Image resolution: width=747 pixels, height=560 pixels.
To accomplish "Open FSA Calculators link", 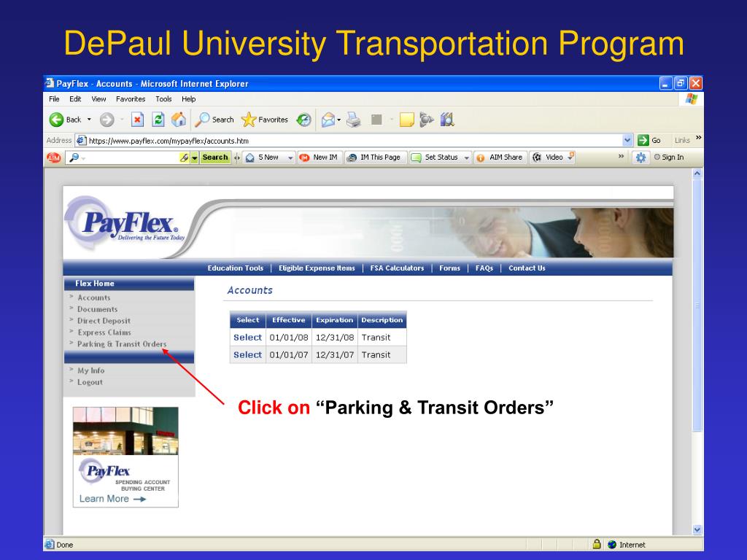I will (x=397, y=268).
